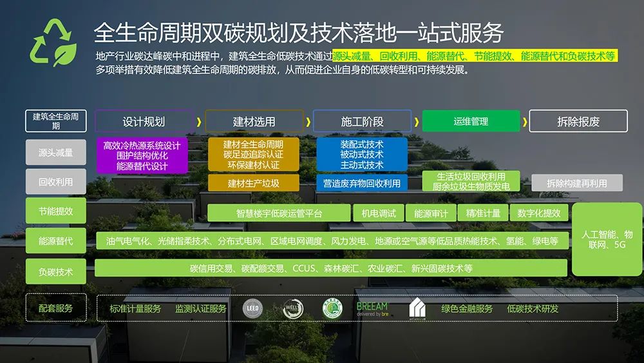Click the chevron after 建材选用
The image size is (644, 363).
[x=308, y=121]
